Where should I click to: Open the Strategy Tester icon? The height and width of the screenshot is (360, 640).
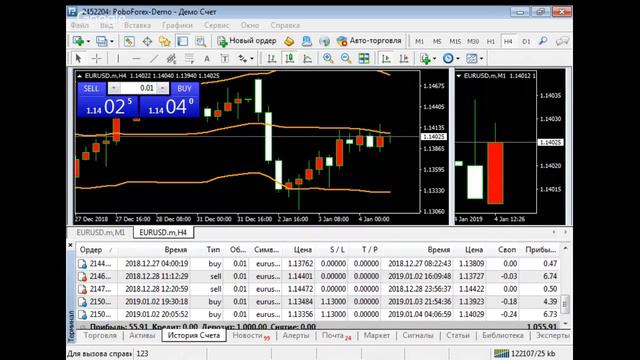200,41
